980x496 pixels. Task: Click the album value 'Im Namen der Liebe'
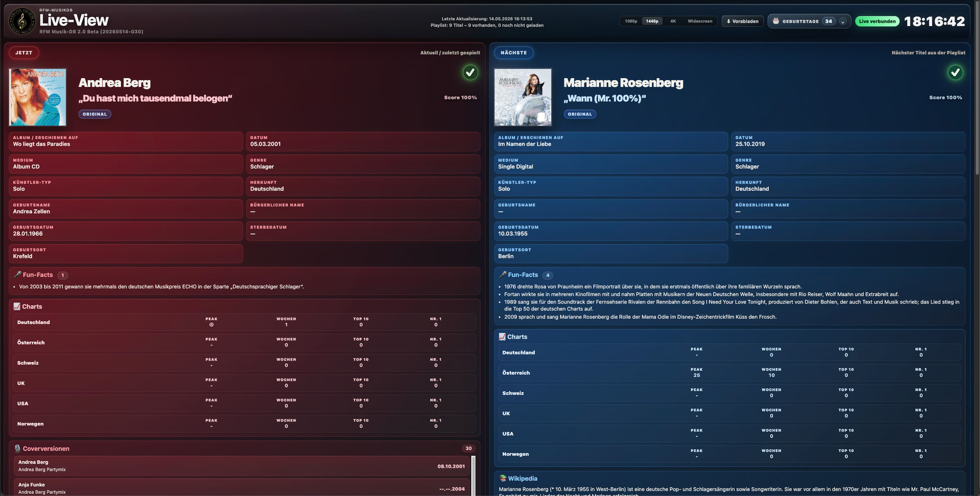(x=525, y=144)
